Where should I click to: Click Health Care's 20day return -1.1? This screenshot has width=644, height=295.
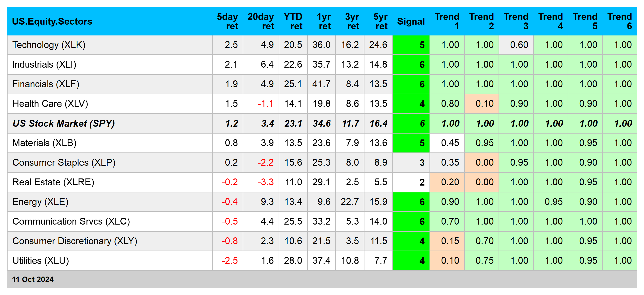261,104
